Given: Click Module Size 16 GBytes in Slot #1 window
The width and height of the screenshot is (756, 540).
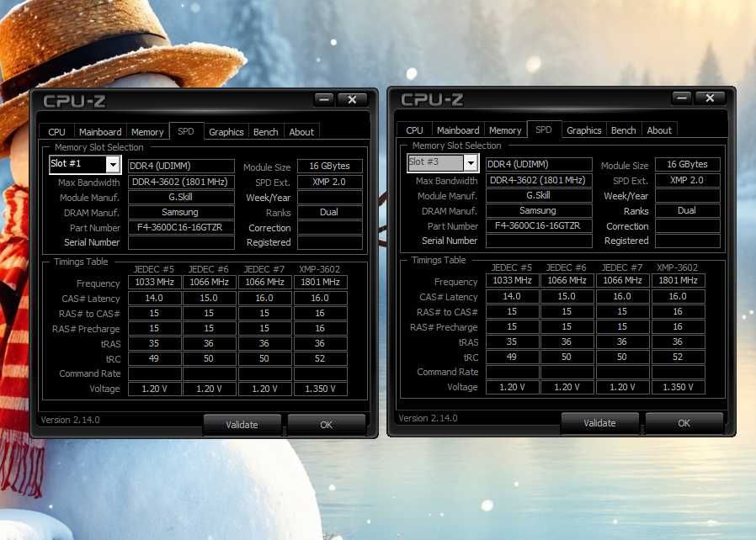Looking at the screenshot, I should click(330, 166).
